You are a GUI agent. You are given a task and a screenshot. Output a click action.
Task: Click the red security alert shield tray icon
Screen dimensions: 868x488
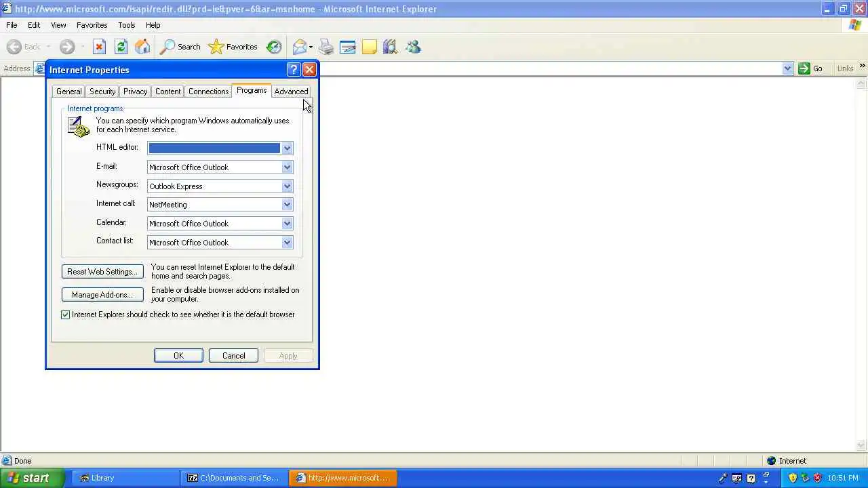[x=818, y=478]
